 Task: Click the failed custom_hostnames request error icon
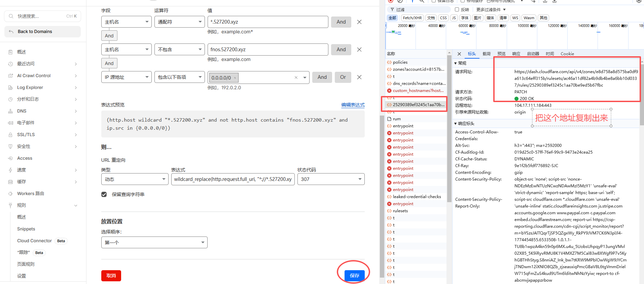click(389, 91)
